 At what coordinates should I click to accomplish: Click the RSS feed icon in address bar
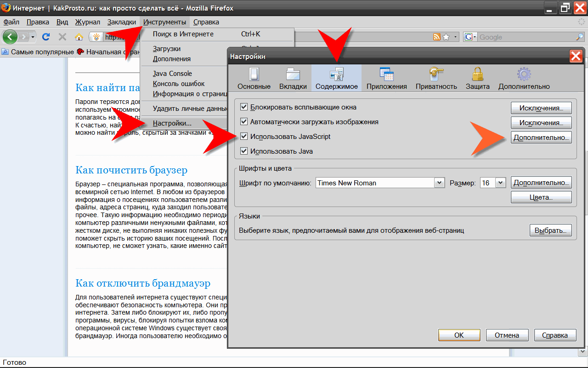tap(437, 37)
